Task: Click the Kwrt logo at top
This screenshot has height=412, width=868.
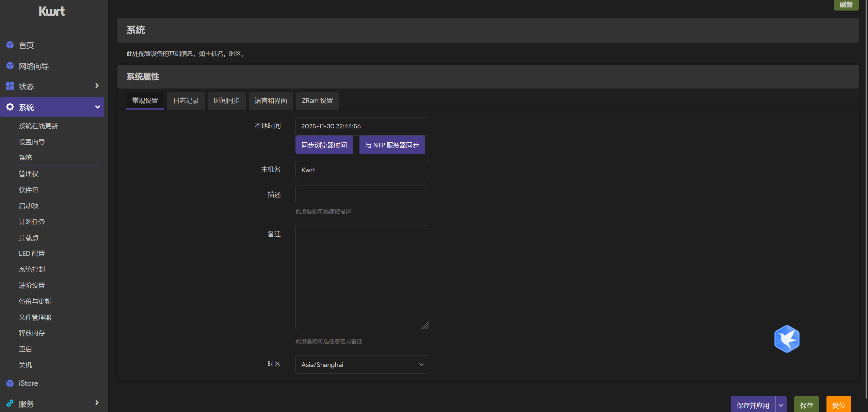Action: 52,11
